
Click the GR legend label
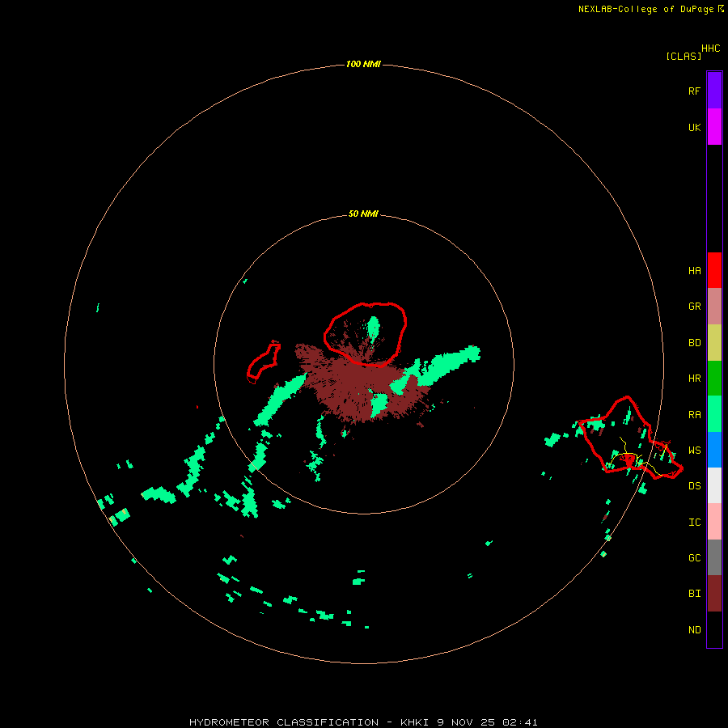pos(694,307)
